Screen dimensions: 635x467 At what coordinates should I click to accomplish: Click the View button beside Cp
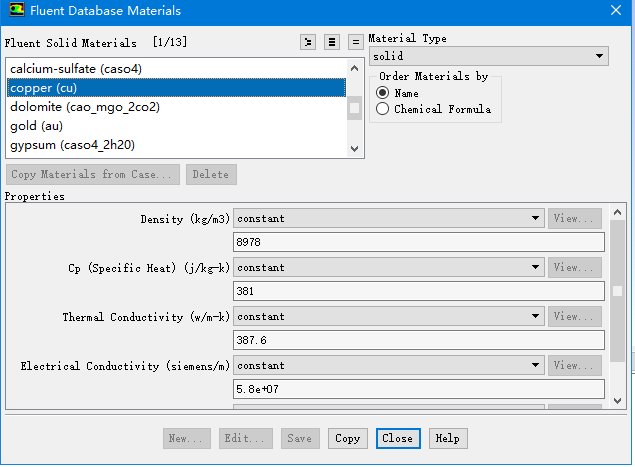(574, 267)
